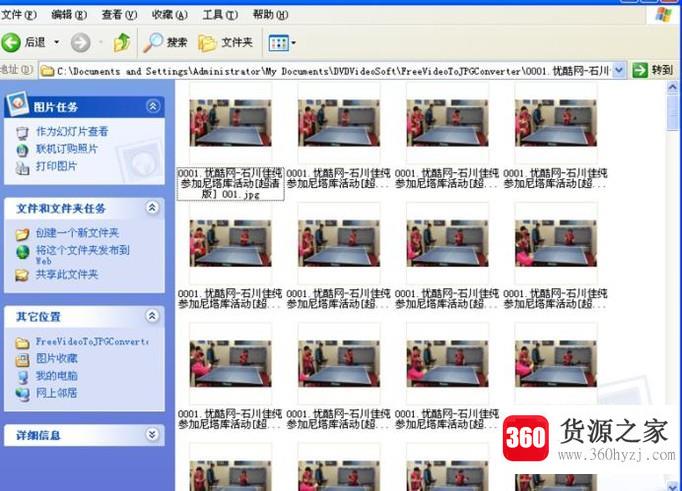Image resolution: width=682 pixels, height=491 pixels.
Task: Collapse the Picture Tasks (图片任务) panel
Action: coord(153,106)
